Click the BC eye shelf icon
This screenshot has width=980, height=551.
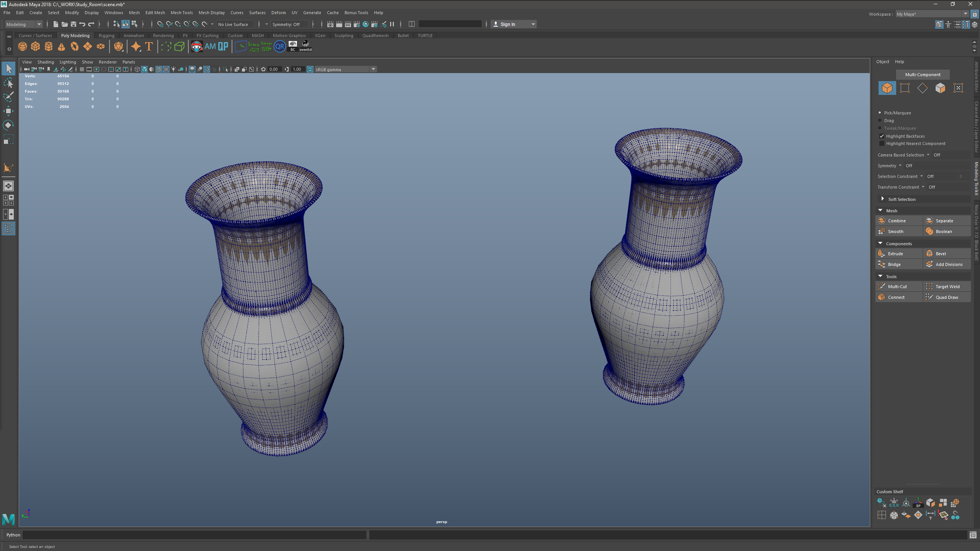pyautogui.click(x=293, y=46)
